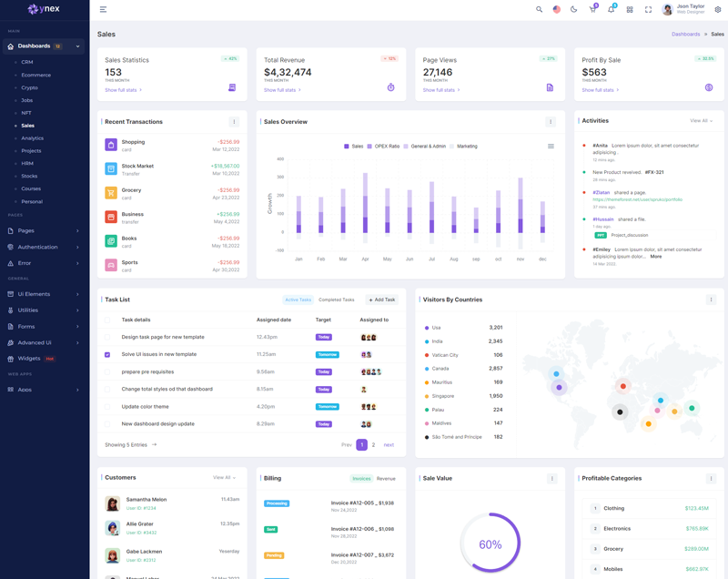The height and width of the screenshot is (579, 728).
Task: Select the Revenue tab in Billing
Action: [x=386, y=478]
